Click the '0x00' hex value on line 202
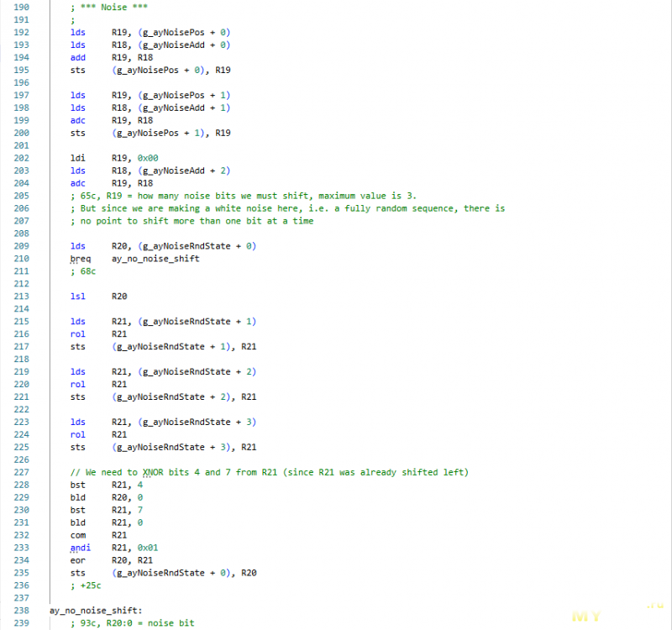Image resolution: width=672 pixels, height=630 pixels. coord(147,158)
